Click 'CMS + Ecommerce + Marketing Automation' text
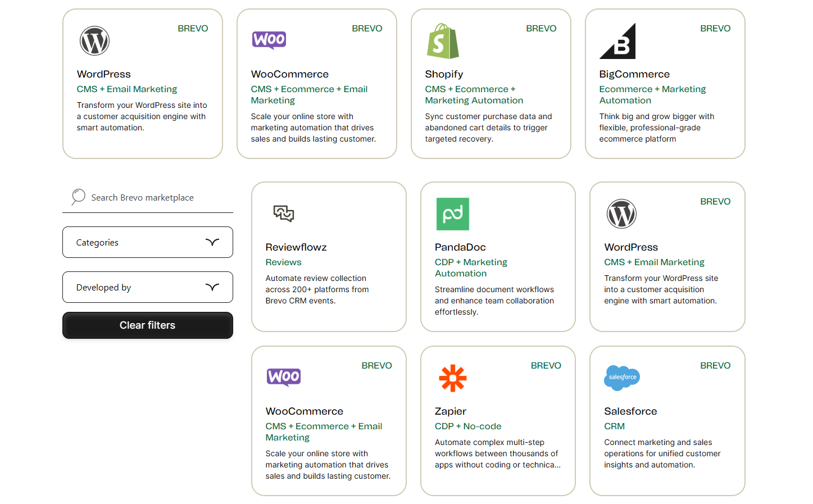813x504 pixels. pos(474,95)
